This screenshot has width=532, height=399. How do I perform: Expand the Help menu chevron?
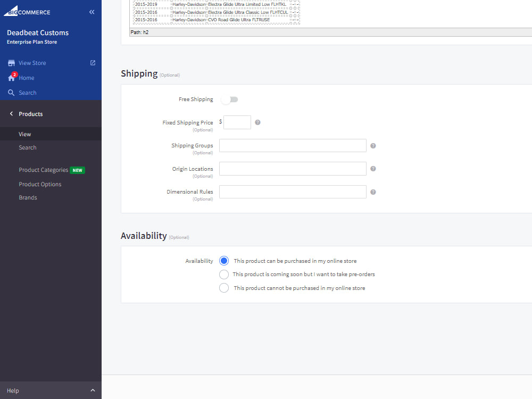click(x=93, y=390)
